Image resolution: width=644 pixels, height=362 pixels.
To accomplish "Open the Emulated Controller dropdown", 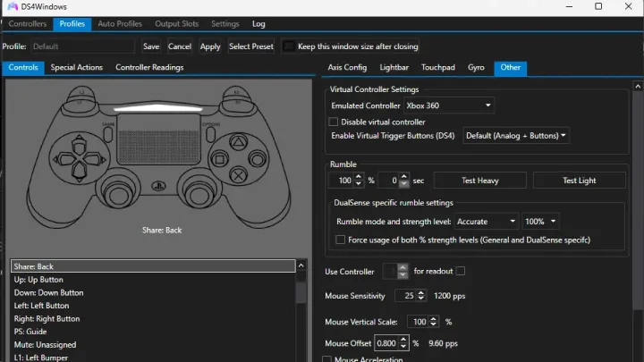I will 449,105.
